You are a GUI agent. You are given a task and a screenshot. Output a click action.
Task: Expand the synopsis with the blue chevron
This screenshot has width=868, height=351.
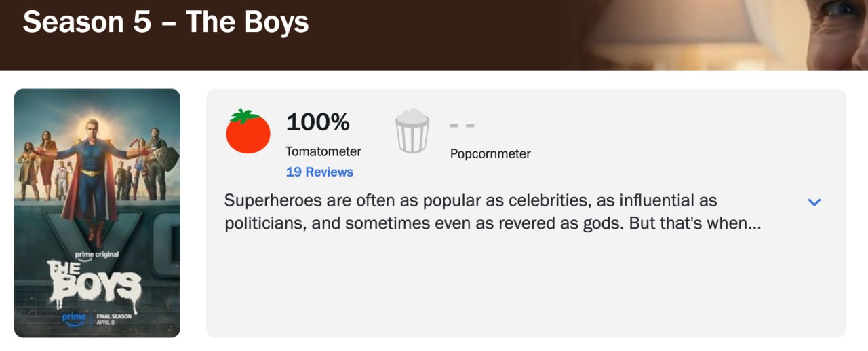click(814, 202)
